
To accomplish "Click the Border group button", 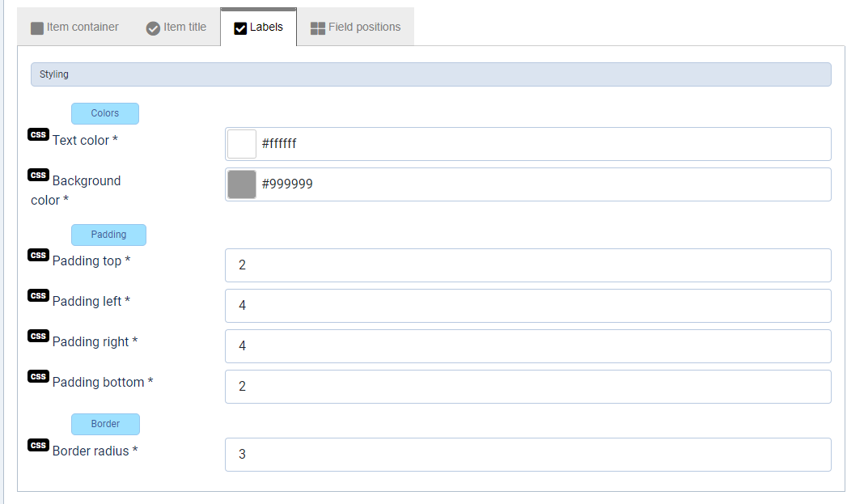I will click(105, 424).
